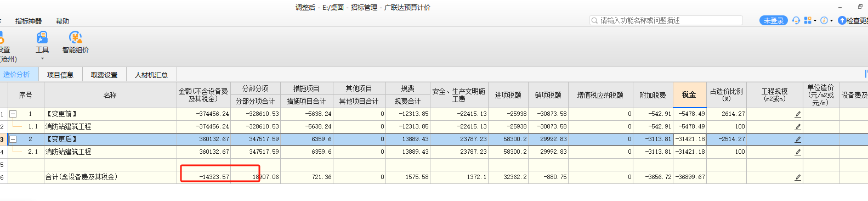Collapse the 【变更前】 tree node
Viewport: 868px width, 201px height.
click(x=13, y=114)
